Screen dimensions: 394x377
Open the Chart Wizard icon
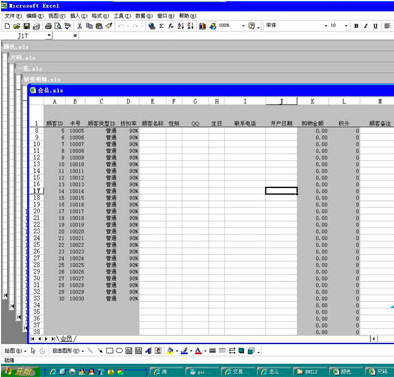202,26
